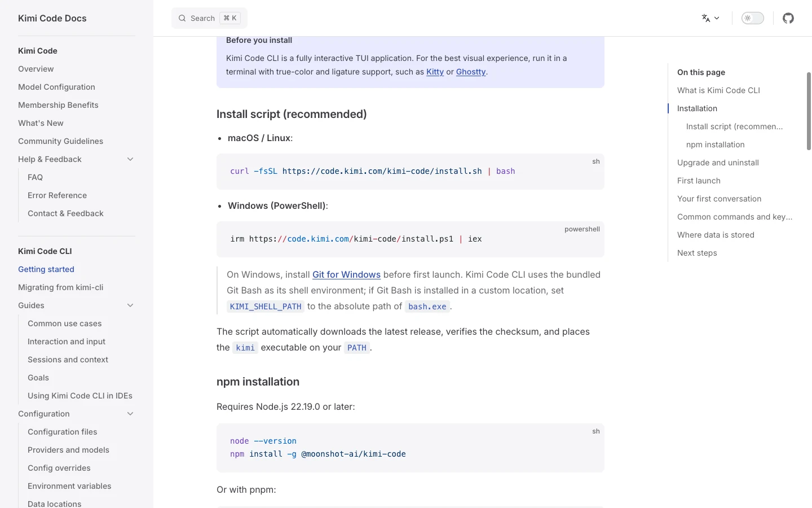The height and width of the screenshot is (508, 812).
Task: Open Config overrides page
Action: point(59,468)
